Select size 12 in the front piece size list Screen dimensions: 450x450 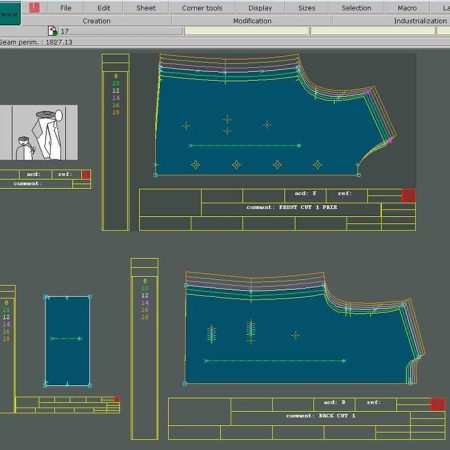116,91
